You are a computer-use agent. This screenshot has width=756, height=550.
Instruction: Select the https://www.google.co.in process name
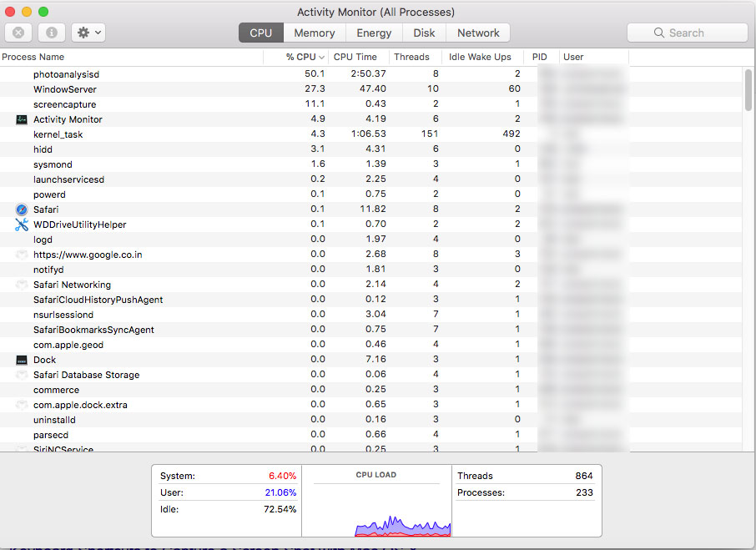[88, 255]
